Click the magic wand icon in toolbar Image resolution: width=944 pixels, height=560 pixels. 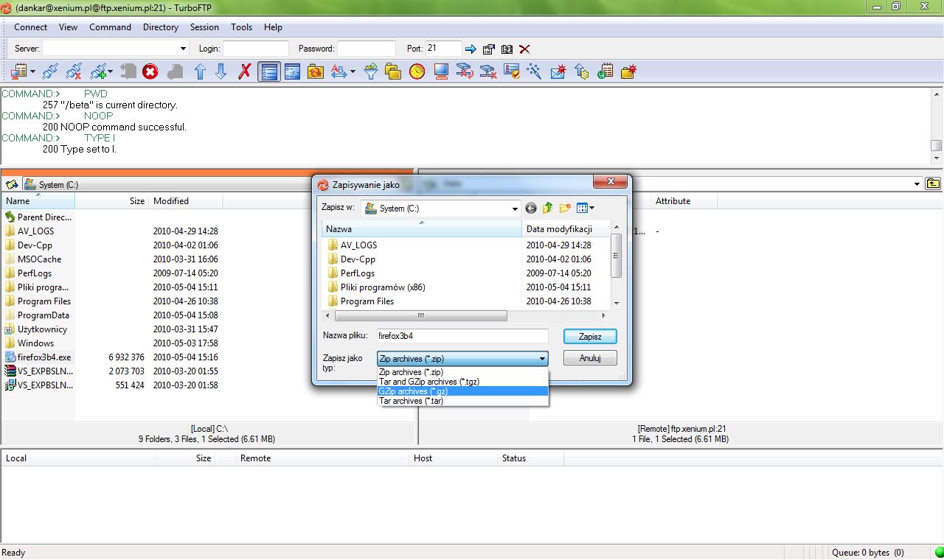(534, 71)
